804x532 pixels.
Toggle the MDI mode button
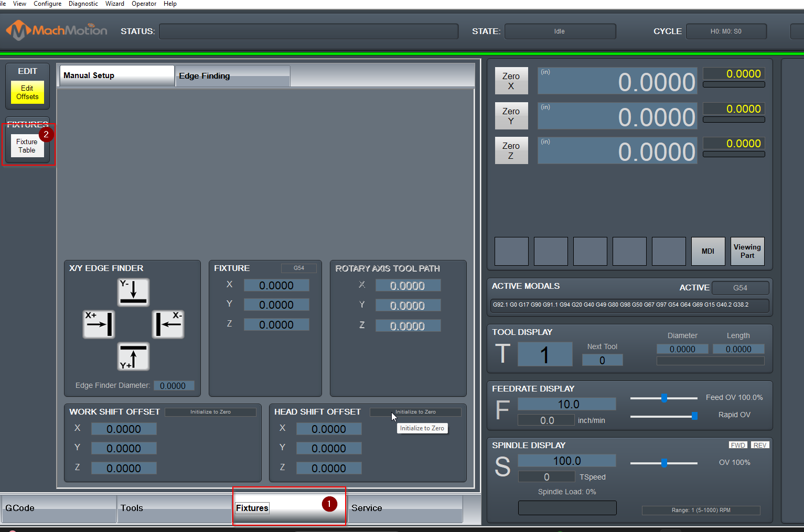[x=707, y=251]
